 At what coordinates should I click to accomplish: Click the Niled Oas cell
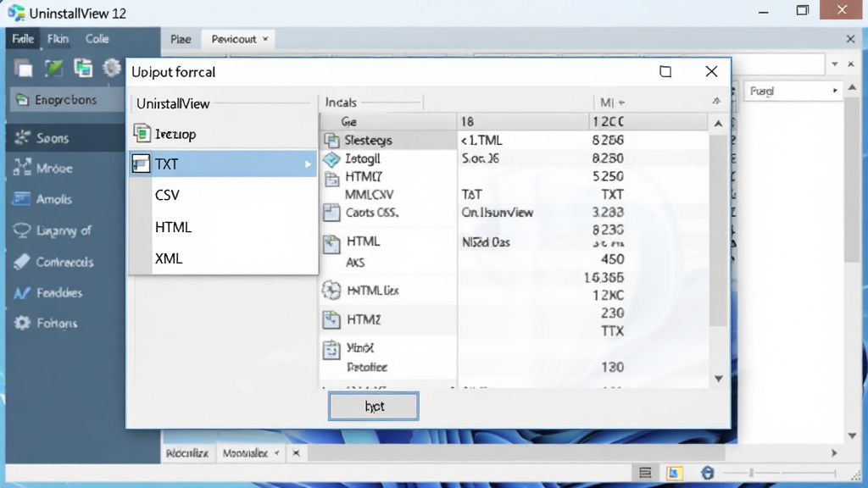click(x=486, y=242)
